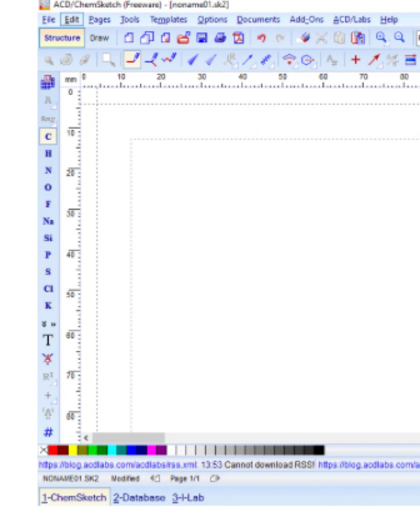Switch to the 2-Database tab

pos(139,498)
